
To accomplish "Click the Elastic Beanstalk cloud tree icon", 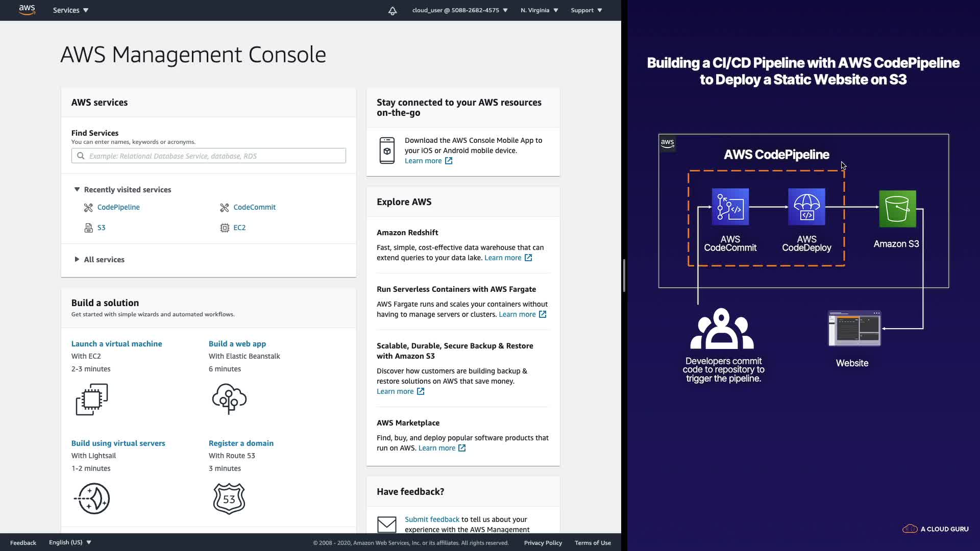I will 229,399.
